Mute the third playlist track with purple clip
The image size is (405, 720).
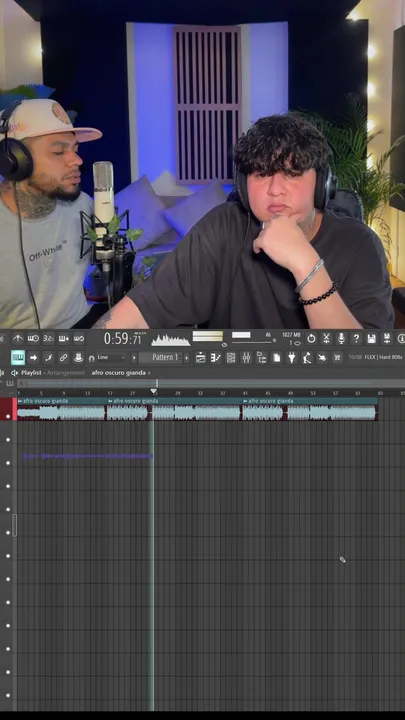point(8,463)
